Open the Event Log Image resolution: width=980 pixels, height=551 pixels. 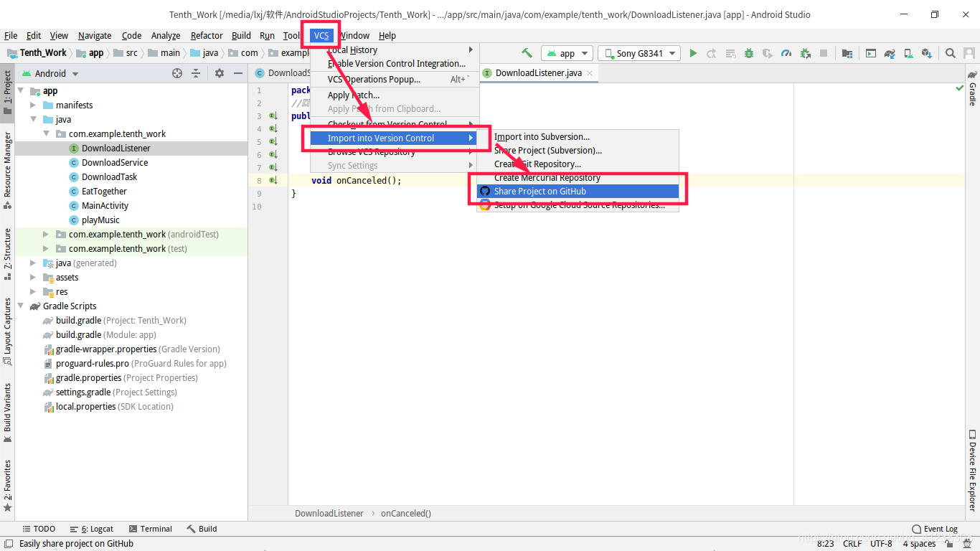coord(935,529)
